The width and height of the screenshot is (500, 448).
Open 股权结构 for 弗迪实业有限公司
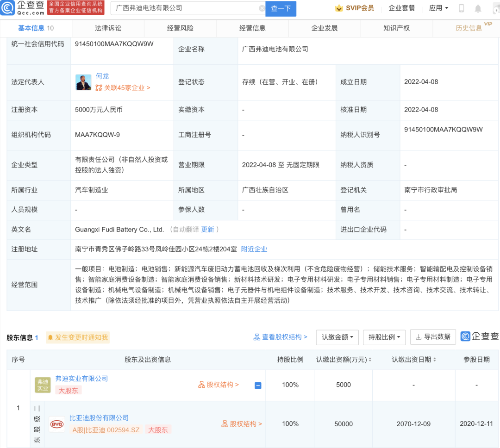click(x=219, y=385)
